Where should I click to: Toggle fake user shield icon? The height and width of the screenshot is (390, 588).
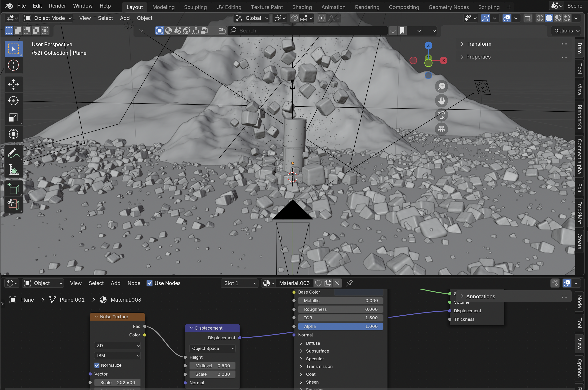[318, 283]
